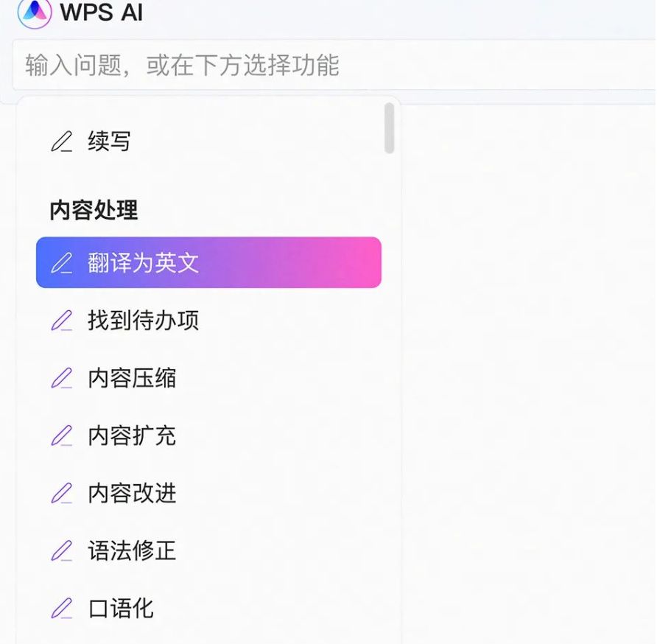Click the pen icon beside 内容改进
The image size is (657, 644).
(x=62, y=493)
